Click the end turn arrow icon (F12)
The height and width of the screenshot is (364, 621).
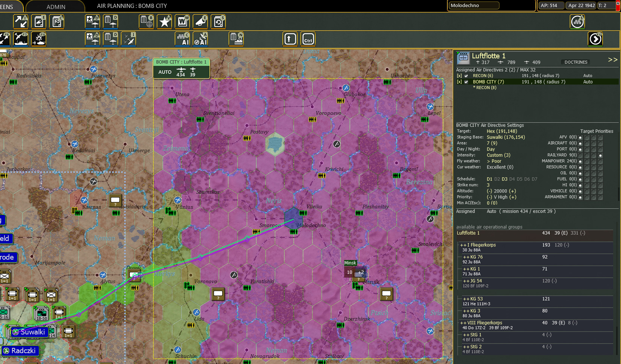click(595, 39)
